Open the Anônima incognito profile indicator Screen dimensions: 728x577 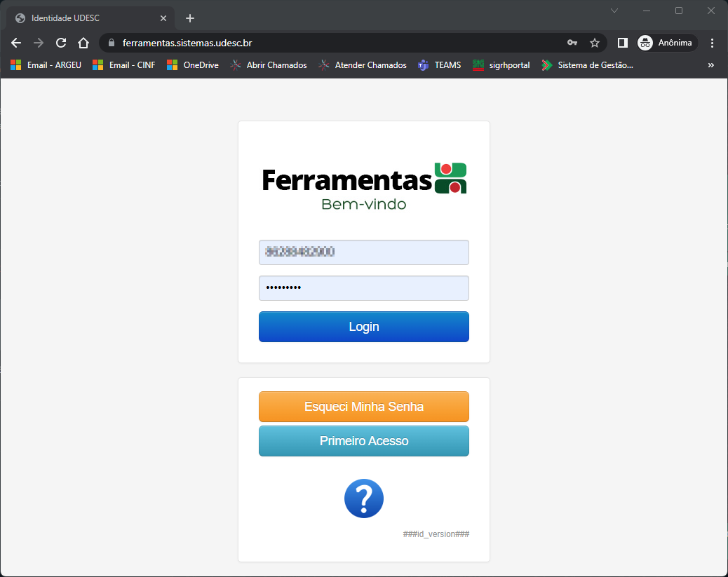pos(667,43)
